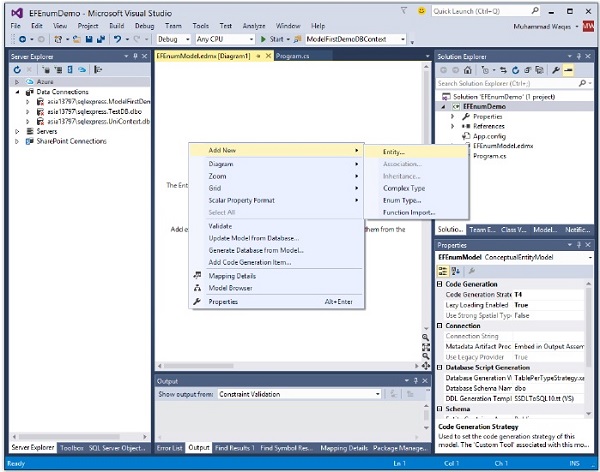Click Property Pages icon in Properties panel
The height and width of the screenshot is (472, 600).
(x=472, y=271)
